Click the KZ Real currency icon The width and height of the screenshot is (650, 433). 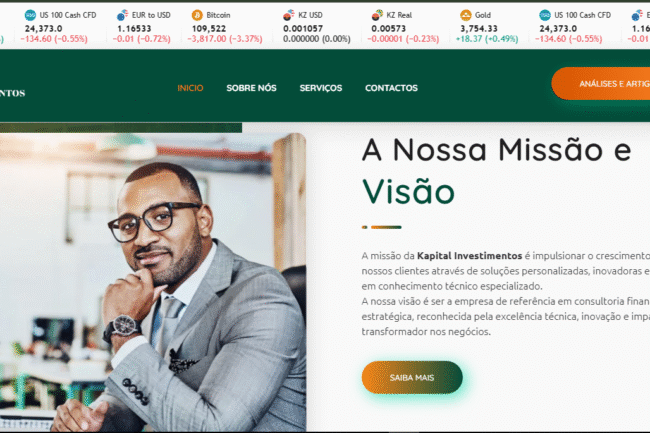tap(377, 15)
